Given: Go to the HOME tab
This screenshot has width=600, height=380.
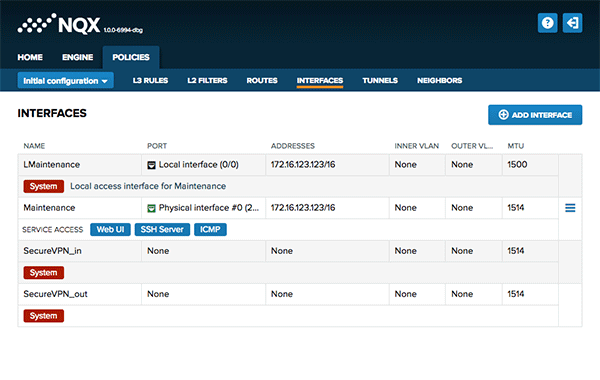Looking at the screenshot, I should 30,57.
